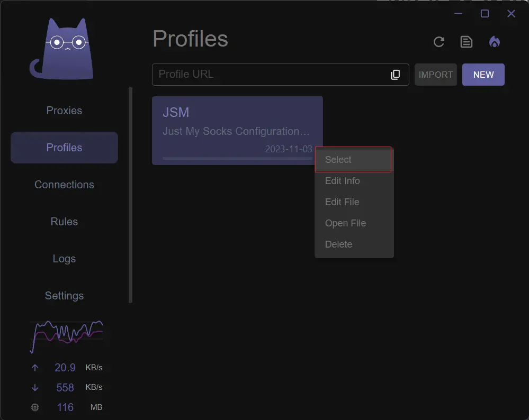Open the Settings page

(64, 296)
